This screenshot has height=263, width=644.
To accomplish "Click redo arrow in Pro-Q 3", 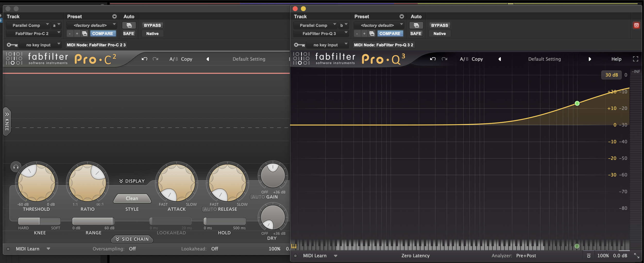I will (x=444, y=59).
